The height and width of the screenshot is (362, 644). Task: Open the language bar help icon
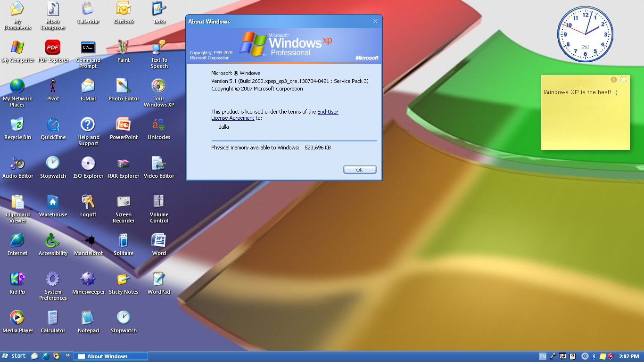[x=573, y=356]
